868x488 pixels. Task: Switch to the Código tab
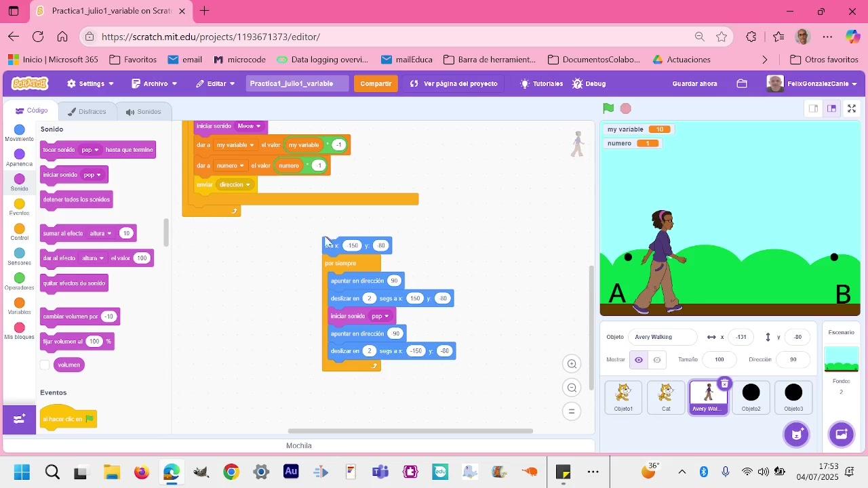click(x=32, y=110)
